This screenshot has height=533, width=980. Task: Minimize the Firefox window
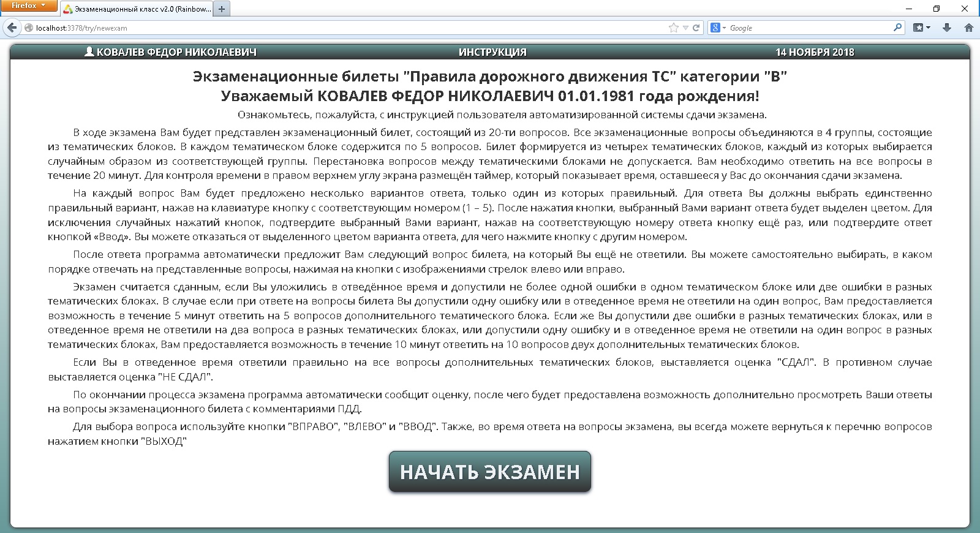[910, 9]
